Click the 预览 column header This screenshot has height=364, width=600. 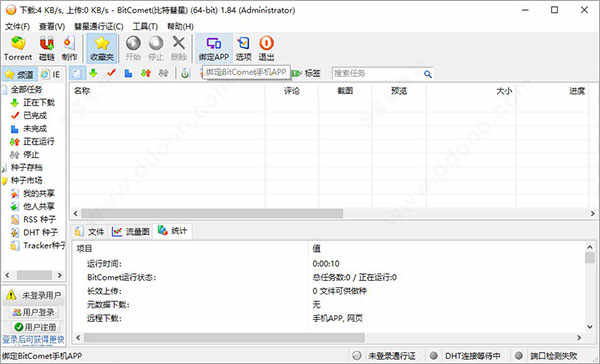pyautogui.click(x=399, y=91)
